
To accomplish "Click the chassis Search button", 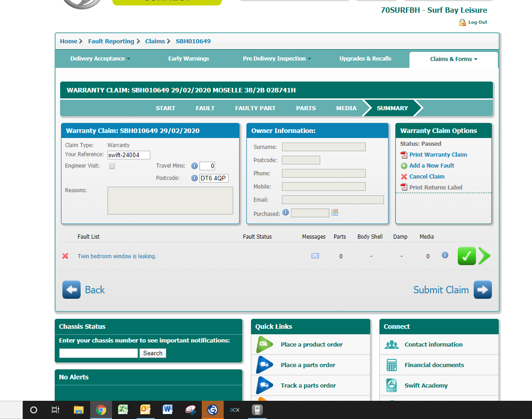I will [x=153, y=353].
